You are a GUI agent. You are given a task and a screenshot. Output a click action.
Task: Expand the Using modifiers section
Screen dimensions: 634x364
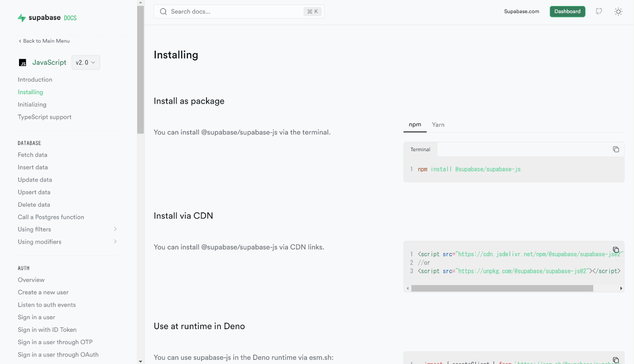pyautogui.click(x=67, y=242)
